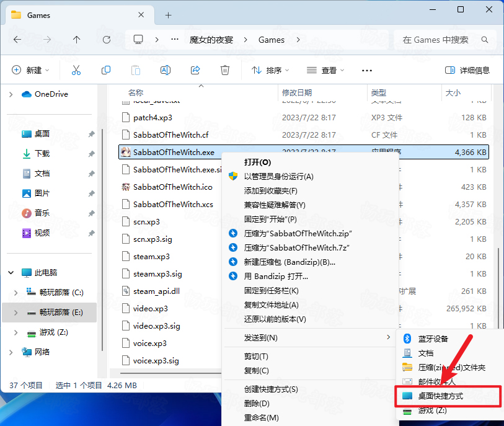Viewport: 504px width, 426px height.
Task: Click Games in address breadcrumb
Action: (272, 40)
